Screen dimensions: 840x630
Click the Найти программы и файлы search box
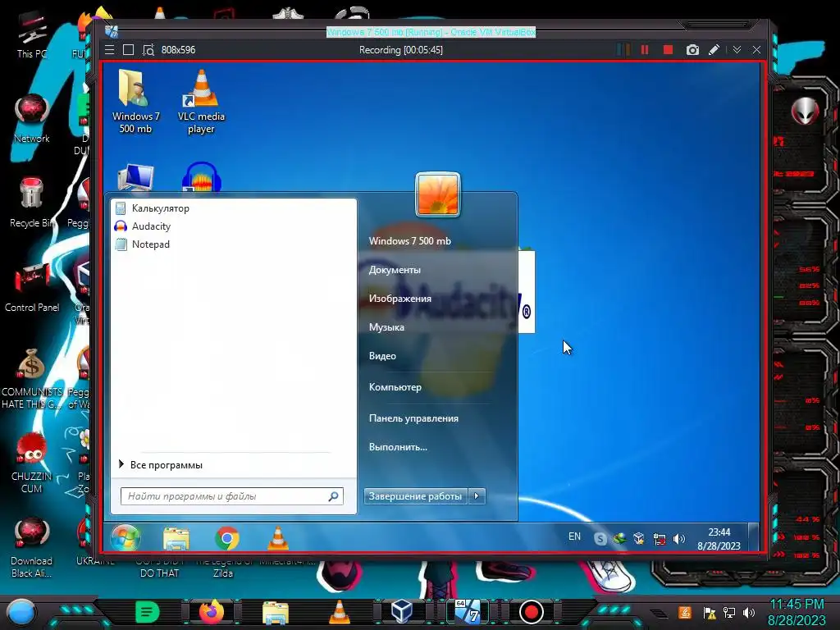click(x=231, y=496)
